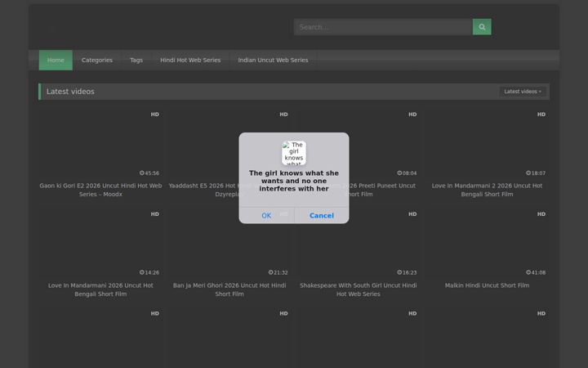Click the thumbnail with duration 18:07

pyautogui.click(x=487, y=144)
